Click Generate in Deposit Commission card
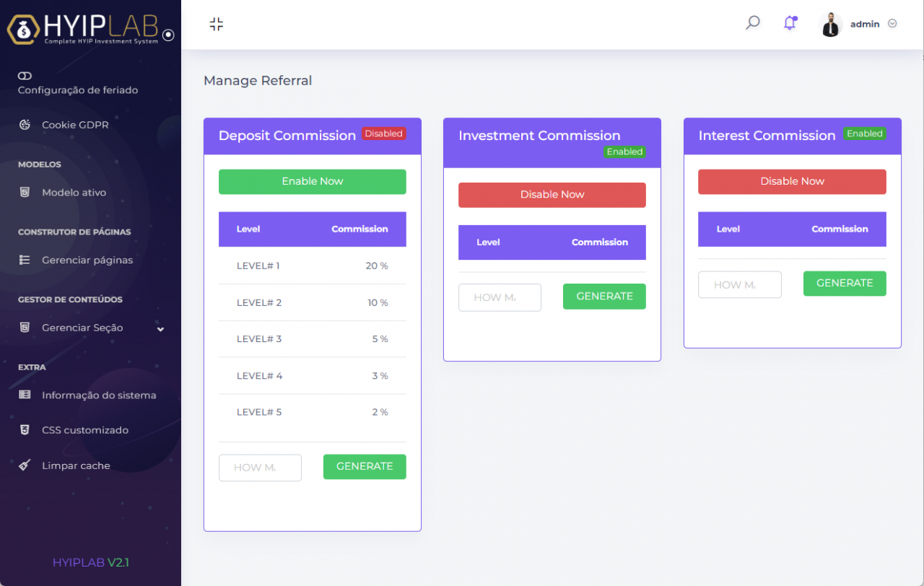The width and height of the screenshot is (924, 586). (364, 467)
